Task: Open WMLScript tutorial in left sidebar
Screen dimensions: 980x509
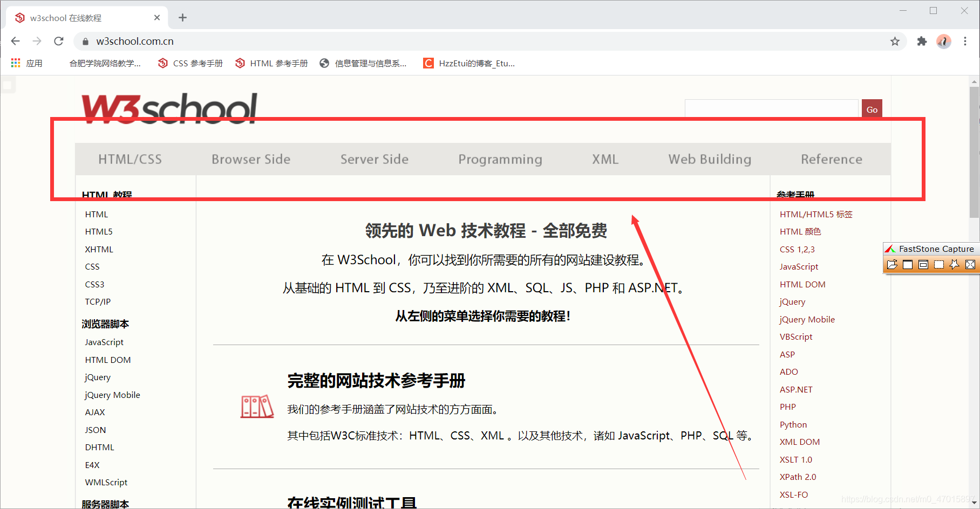Action: tap(106, 483)
